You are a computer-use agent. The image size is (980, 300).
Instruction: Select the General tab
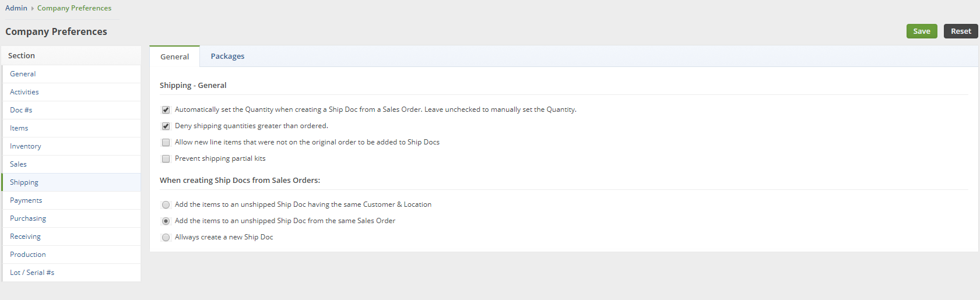click(x=174, y=57)
